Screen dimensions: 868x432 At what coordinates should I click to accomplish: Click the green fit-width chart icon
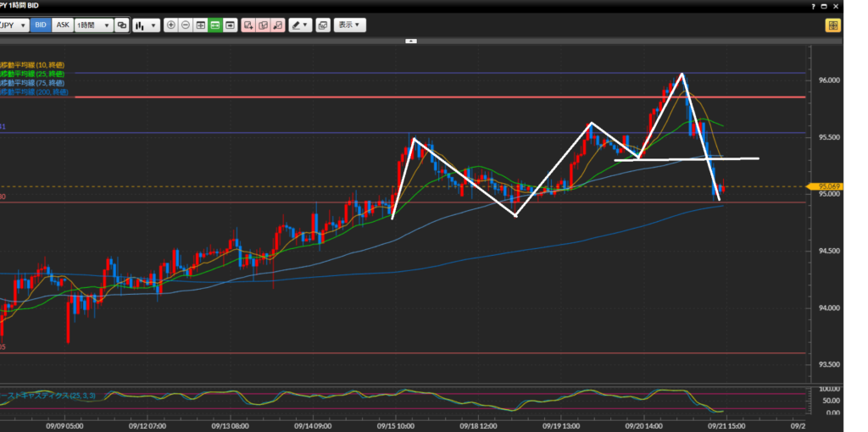coord(215,25)
